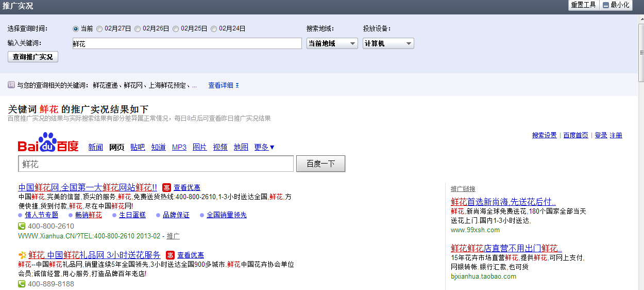The width and height of the screenshot is (644, 290).
Task: Open the 全国销量领先 sublink
Action: click(227, 215)
